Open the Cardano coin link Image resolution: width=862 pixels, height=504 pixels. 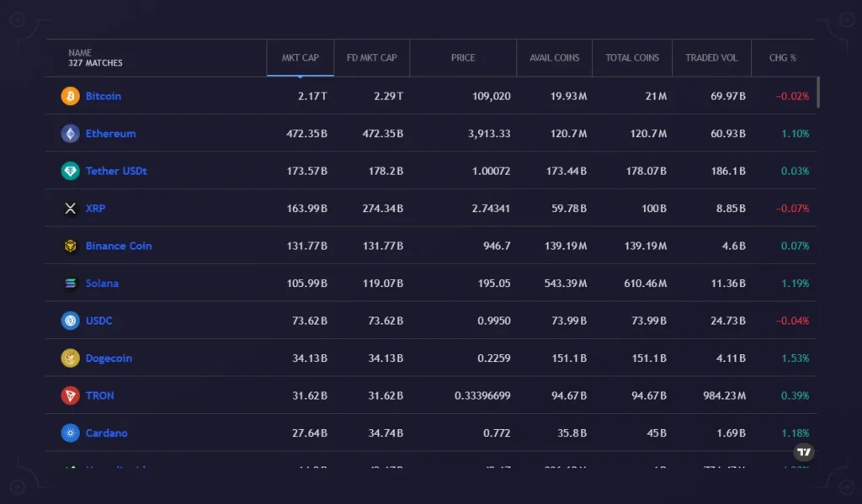tap(106, 433)
